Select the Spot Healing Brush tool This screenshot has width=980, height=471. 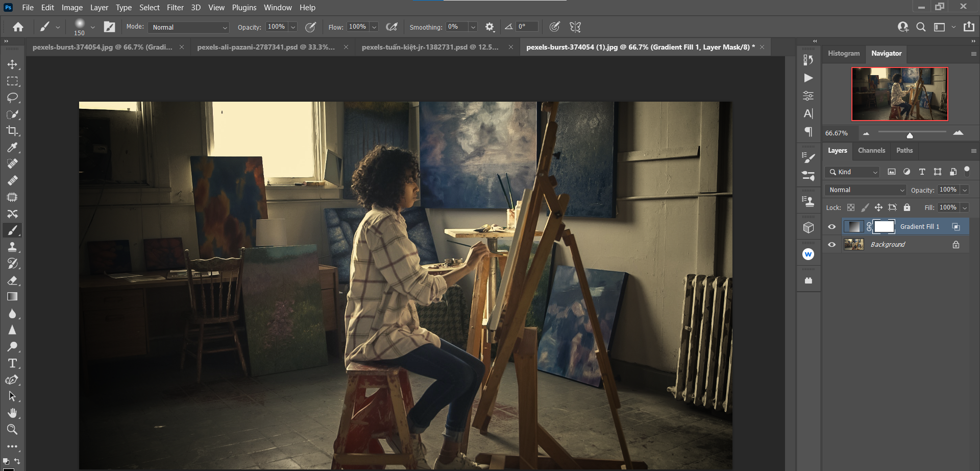coord(12,164)
